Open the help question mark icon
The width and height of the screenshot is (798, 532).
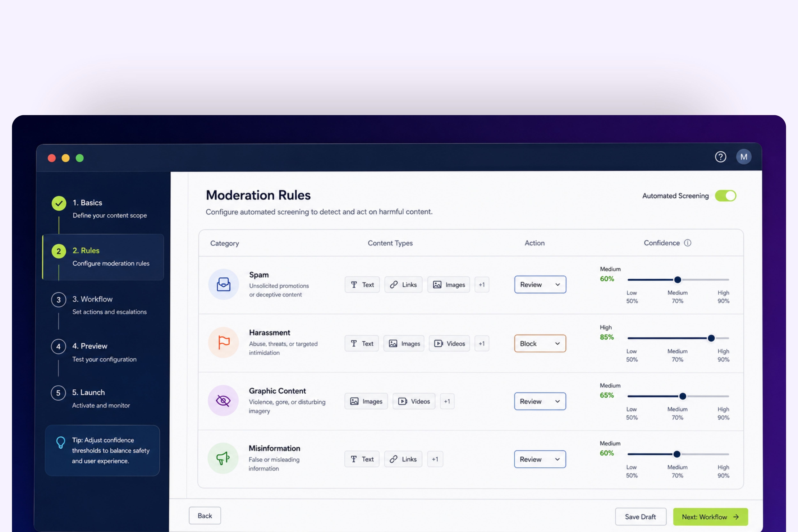(720, 157)
